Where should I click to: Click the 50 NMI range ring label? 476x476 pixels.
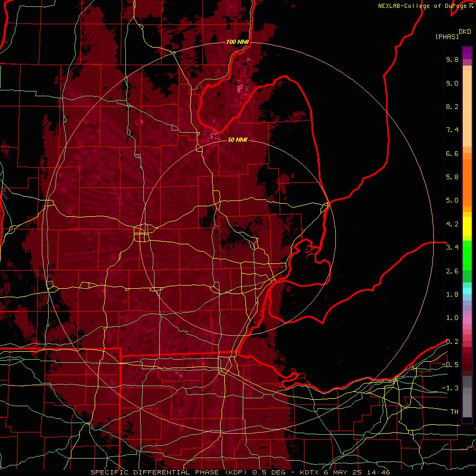point(237,140)
